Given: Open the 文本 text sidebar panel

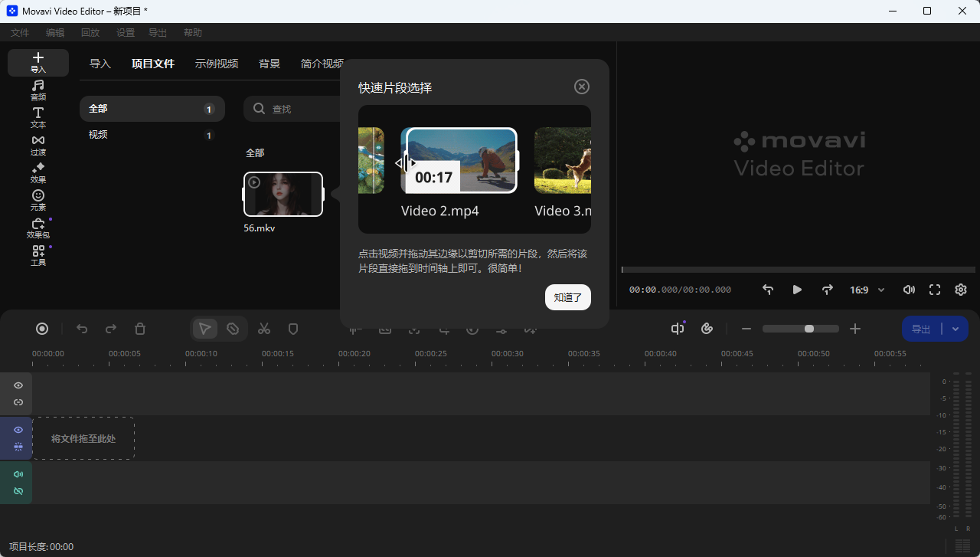Looking at the screenshot, I should click(38, 118).
